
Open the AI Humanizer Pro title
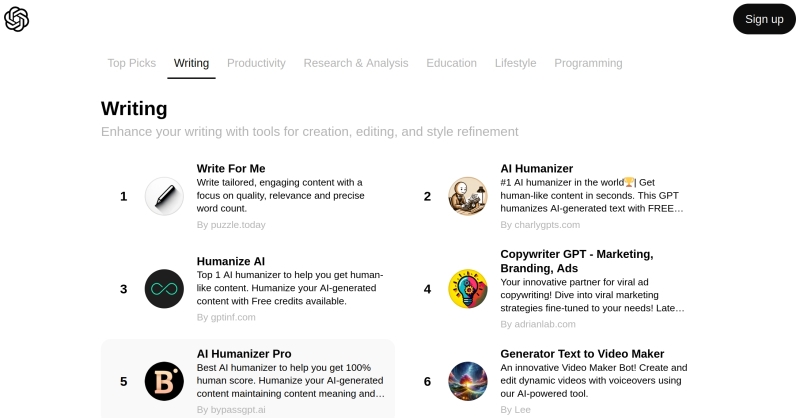[x=244, y=354]
